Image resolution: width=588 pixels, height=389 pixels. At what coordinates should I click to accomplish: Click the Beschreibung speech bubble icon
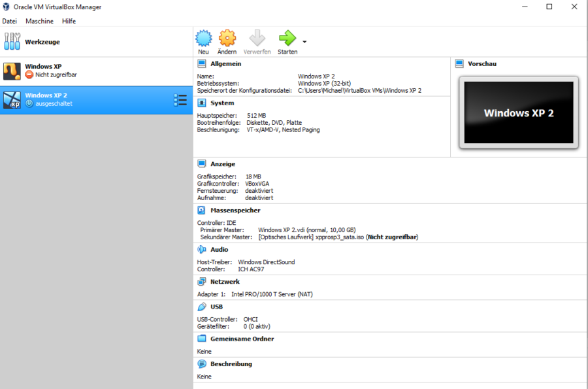click(x=202, y=364)
